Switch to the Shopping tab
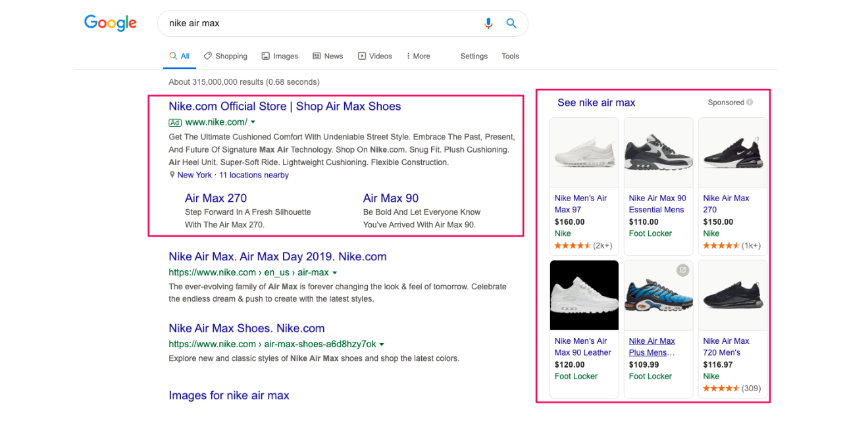The height and width of the screenshot is (426, 868). [x=226, y=57]
